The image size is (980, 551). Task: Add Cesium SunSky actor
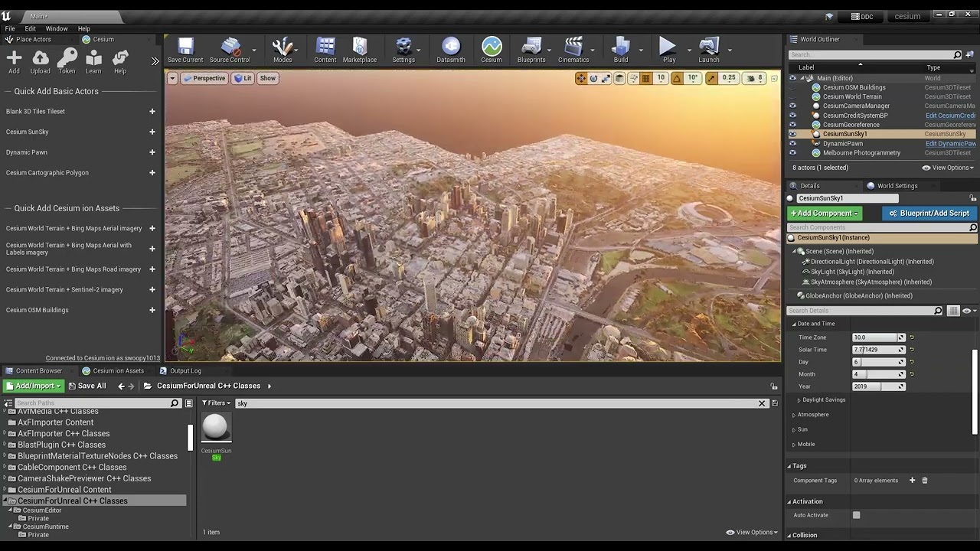(152, 132)
